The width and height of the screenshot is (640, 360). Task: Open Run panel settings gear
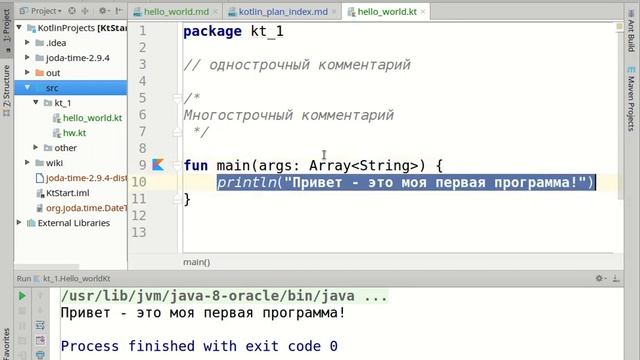(599, 278)
